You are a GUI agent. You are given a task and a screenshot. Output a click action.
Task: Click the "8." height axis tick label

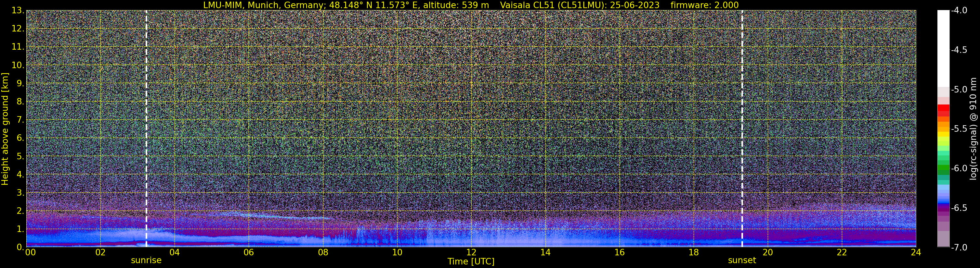click(20, 101)
